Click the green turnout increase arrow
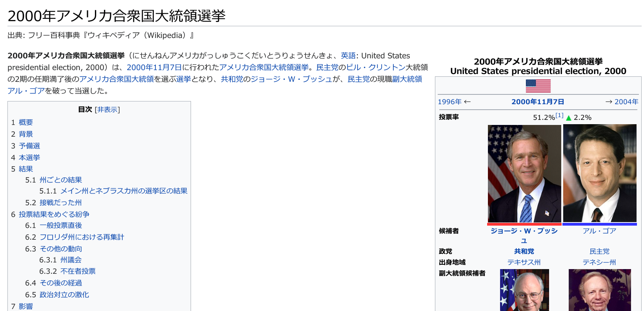 569,118
